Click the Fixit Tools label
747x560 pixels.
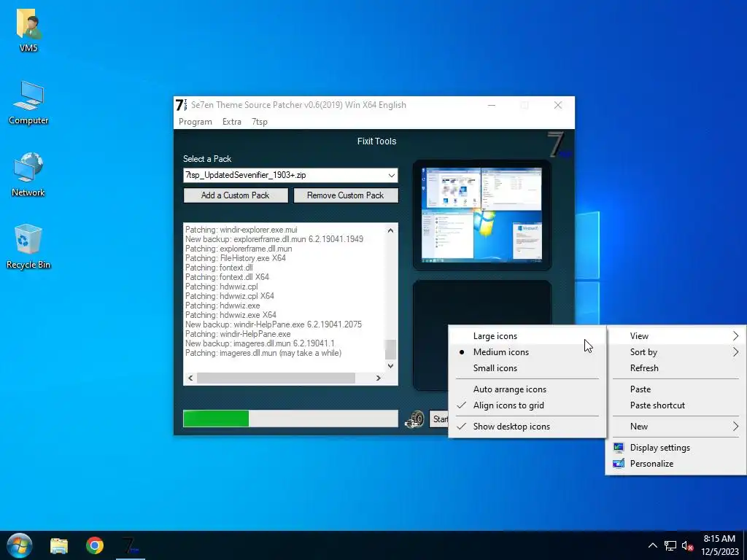coord(376,141)
